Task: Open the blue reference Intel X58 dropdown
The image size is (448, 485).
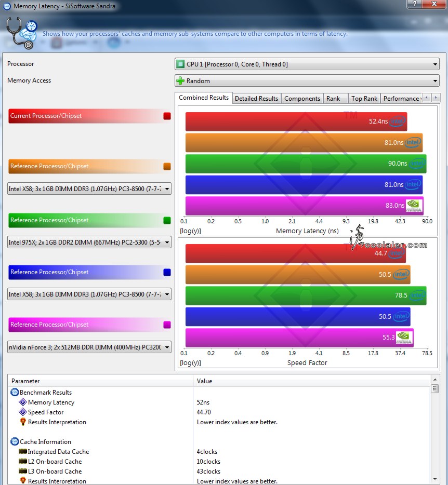Action: pyautogui.click(x=89, y=294)
